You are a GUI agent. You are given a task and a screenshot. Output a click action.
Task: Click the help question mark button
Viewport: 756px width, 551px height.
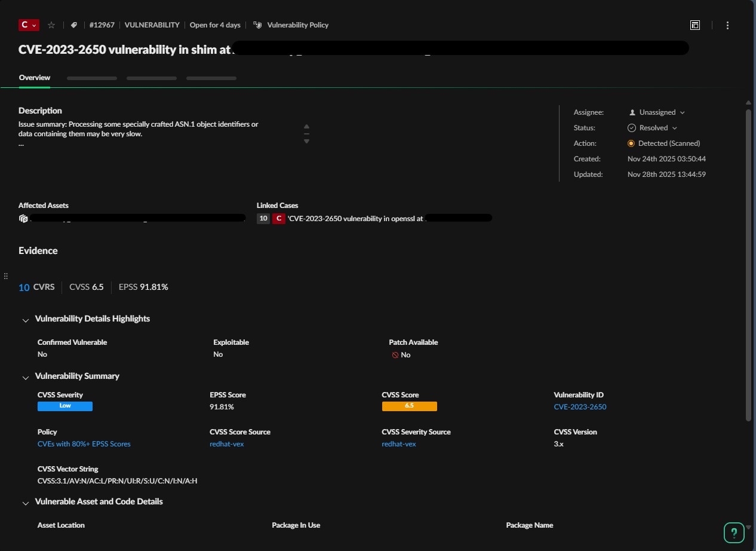734,532
